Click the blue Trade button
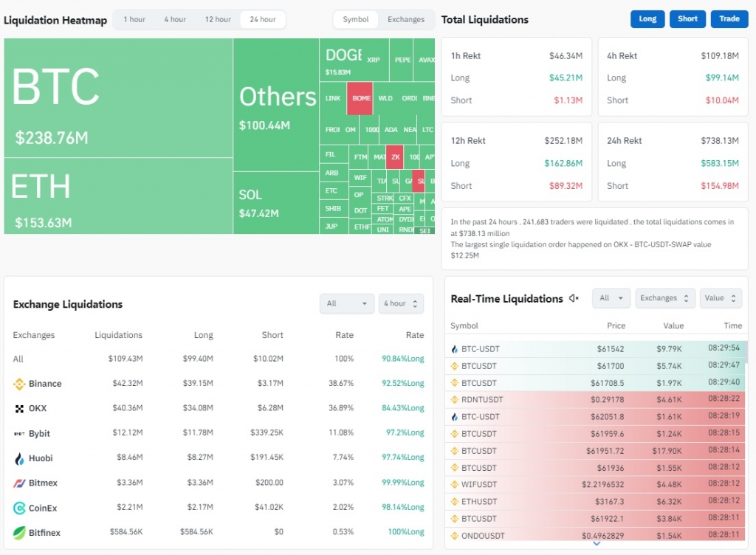 pos(729,19)
